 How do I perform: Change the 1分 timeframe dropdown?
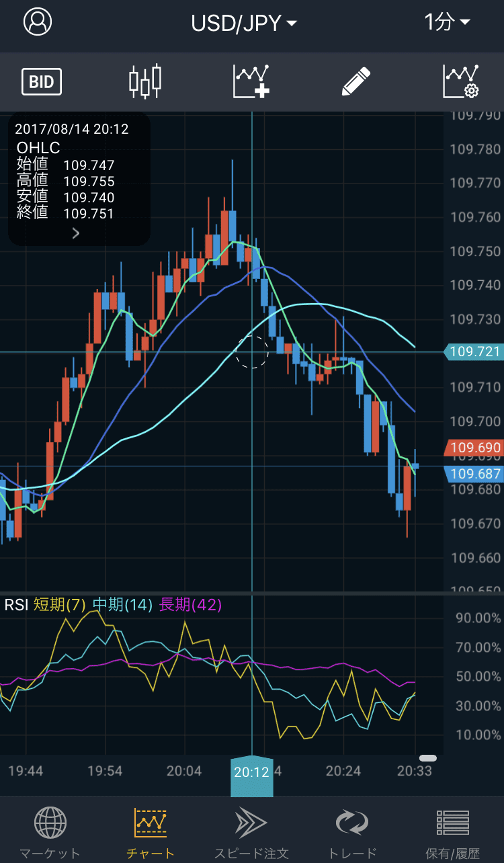[447, 22]
